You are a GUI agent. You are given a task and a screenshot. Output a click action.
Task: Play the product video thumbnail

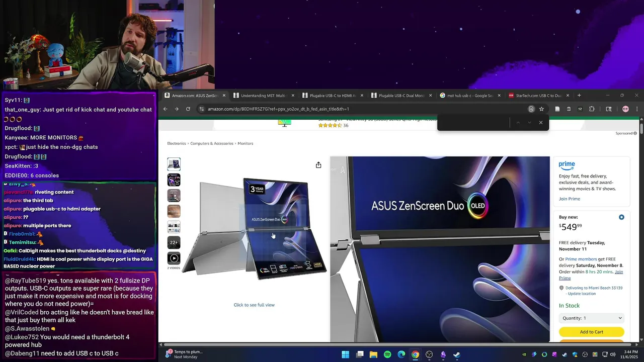click(174, 258)
